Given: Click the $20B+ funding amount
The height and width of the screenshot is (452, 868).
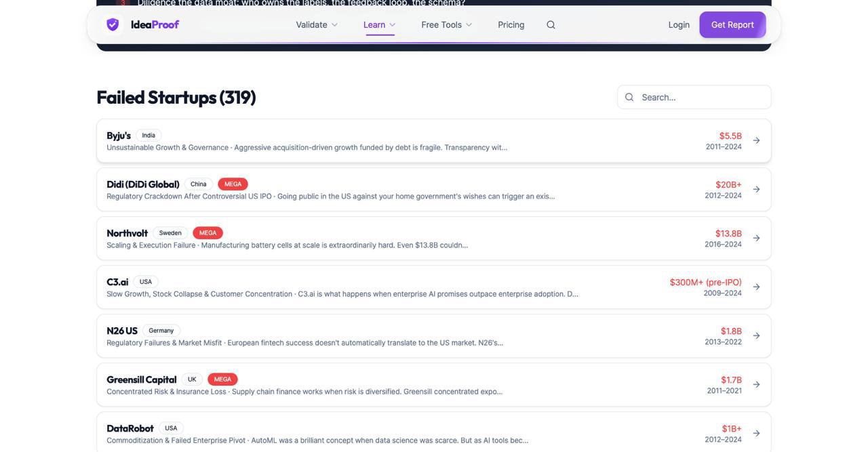Looking at the screenshot, I should pyautogui.click(x=728, y=184).
